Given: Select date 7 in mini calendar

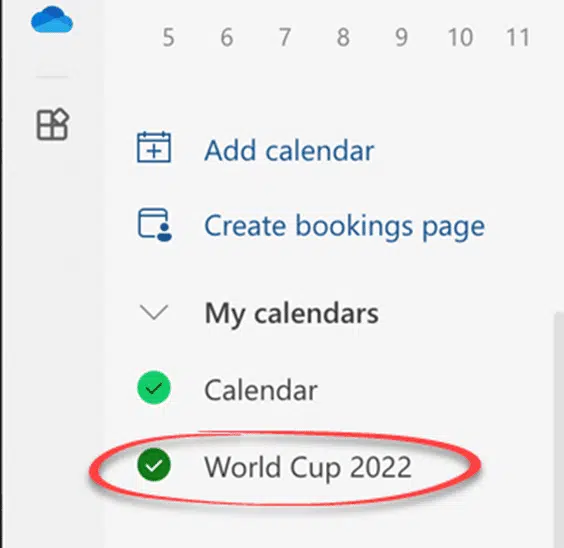Looking at the screenshot, I should click(285, 37).
